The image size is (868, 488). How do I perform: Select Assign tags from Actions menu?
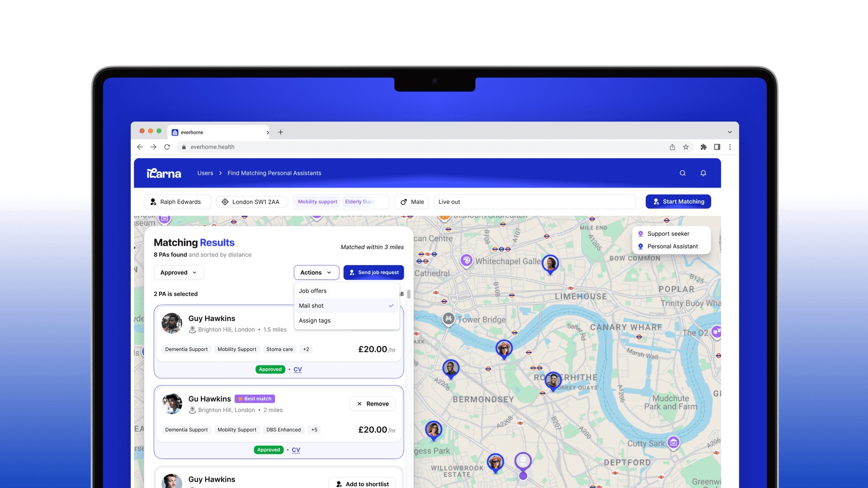tap(347, 320)
